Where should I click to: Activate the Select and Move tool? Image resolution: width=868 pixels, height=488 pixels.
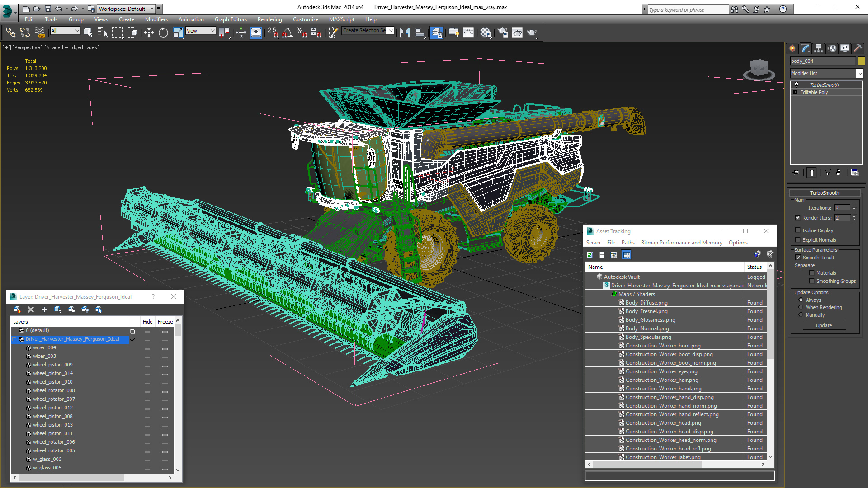pos(149,32)
